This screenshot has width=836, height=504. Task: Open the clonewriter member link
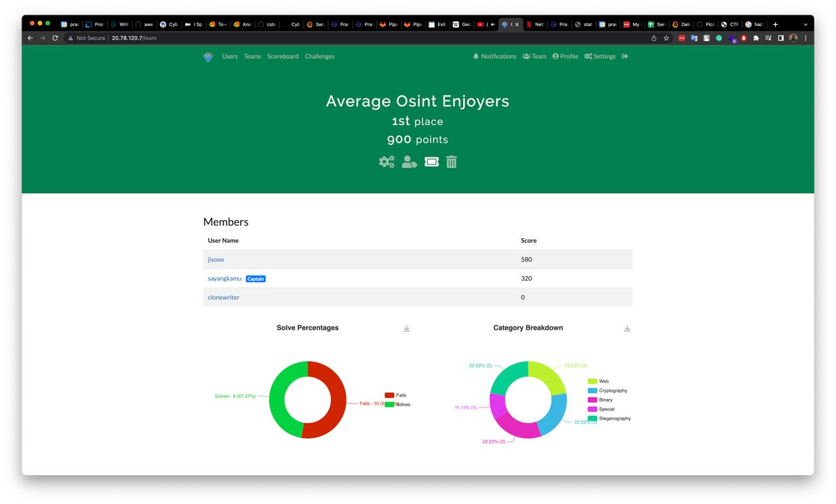pos(223,297)
